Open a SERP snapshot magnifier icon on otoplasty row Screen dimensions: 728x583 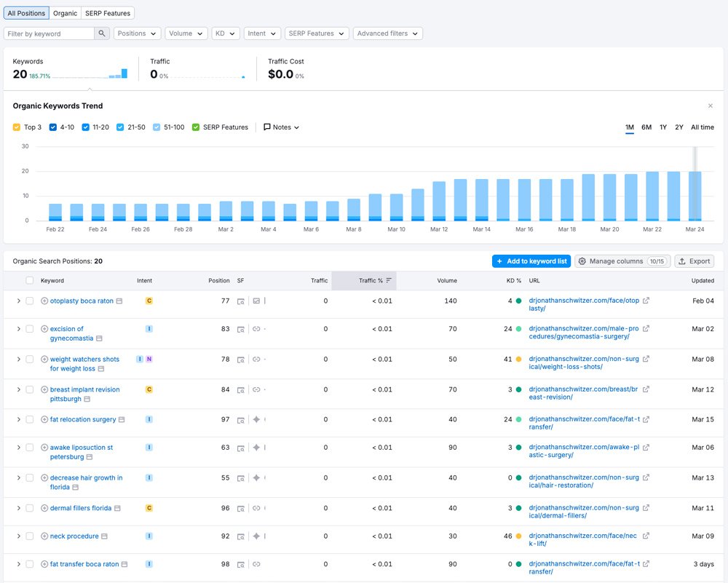click(240, 301)
